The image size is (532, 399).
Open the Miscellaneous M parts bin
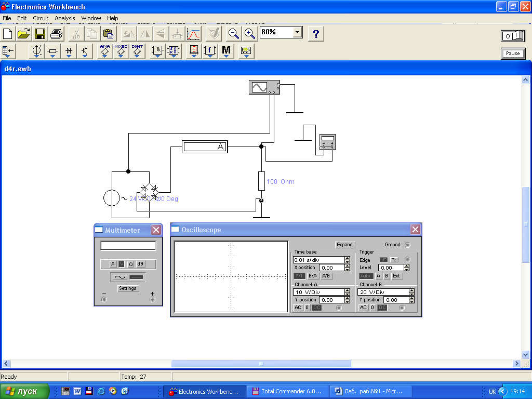tap(226, 51)
